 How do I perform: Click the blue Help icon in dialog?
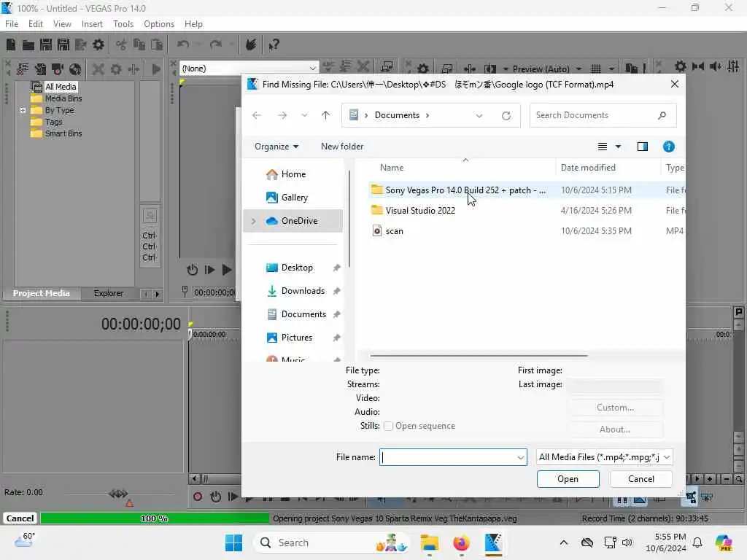[668, 147]
